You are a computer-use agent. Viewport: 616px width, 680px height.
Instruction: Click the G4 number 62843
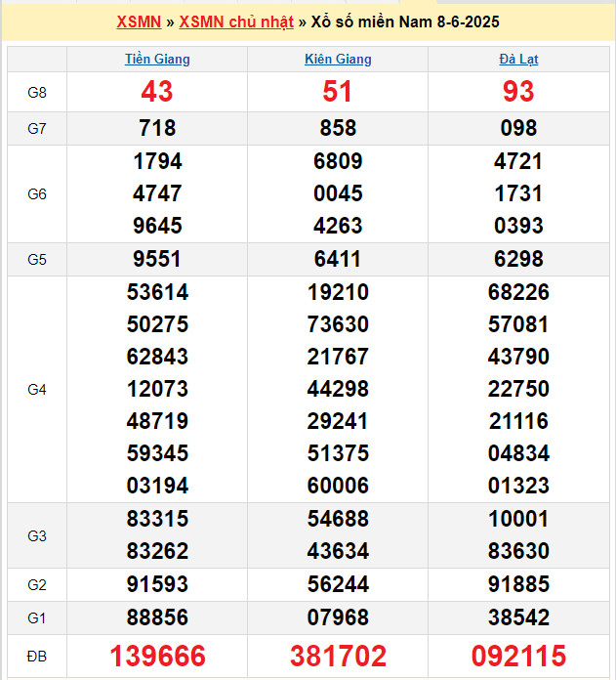point(157,357)
